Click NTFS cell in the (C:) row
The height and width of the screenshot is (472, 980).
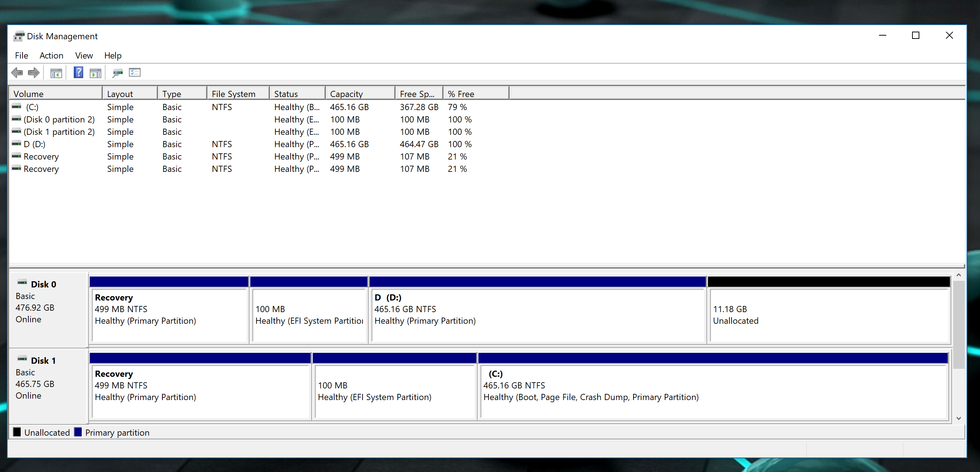pos(222,107)
